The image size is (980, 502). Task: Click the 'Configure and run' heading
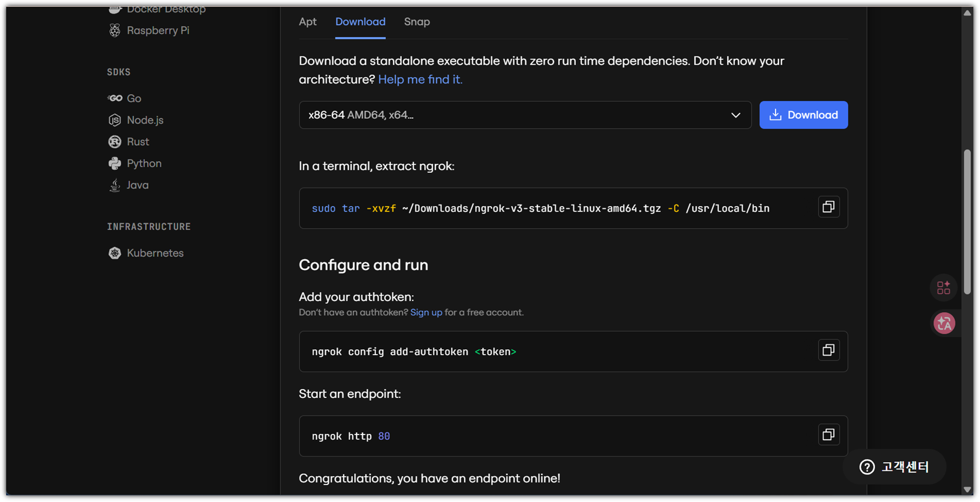point(364,265)
